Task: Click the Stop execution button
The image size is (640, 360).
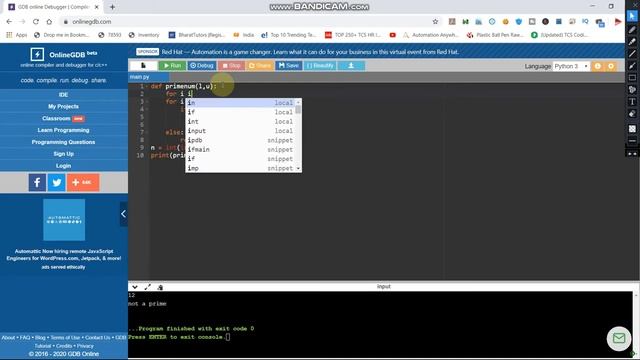Action: point(231,66)
